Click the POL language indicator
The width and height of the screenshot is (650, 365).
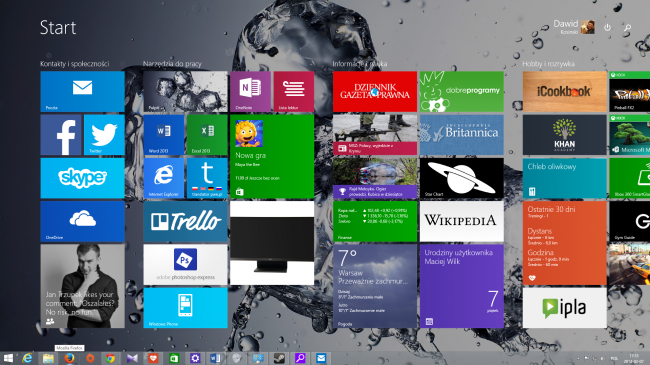[615, 358]
